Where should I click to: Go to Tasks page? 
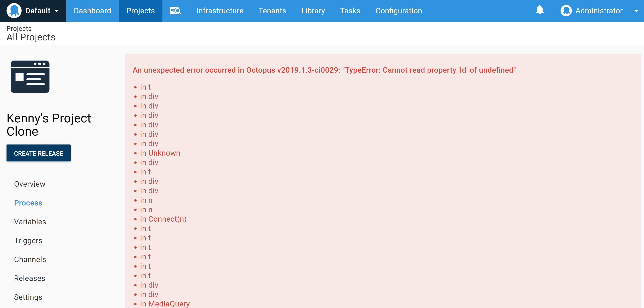[x=350, y=11]
